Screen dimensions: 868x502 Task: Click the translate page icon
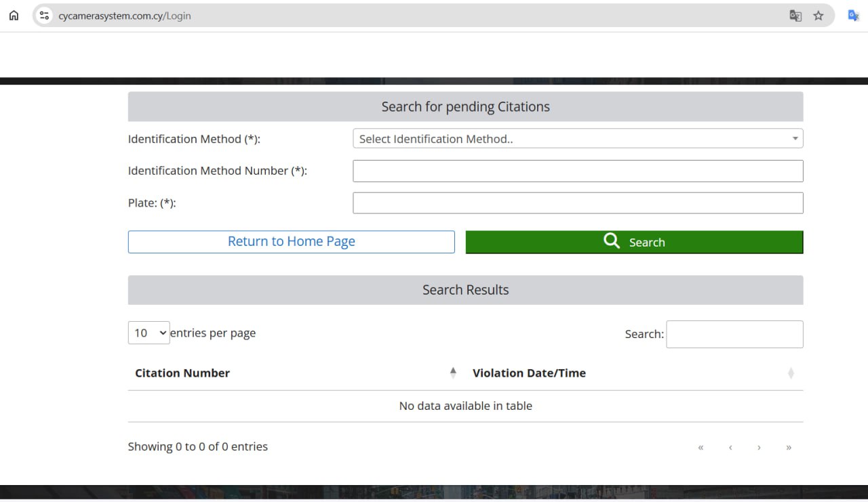[x=795, y=16]
